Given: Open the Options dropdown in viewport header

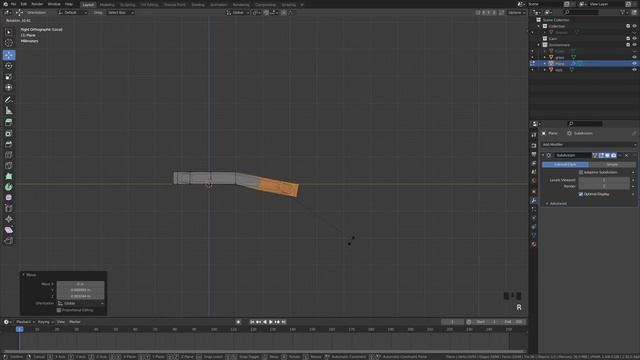Looking at the screenshot, I should (516, 13).
